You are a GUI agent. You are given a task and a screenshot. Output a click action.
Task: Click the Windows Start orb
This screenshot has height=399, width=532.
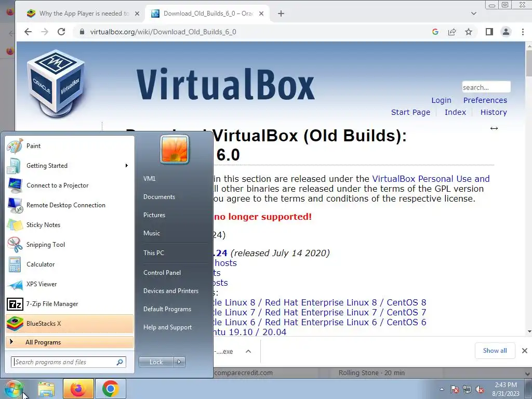coord(13,389)
